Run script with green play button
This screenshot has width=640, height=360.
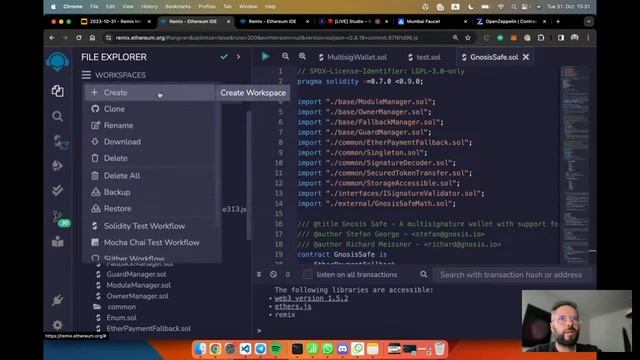[265, 57]
